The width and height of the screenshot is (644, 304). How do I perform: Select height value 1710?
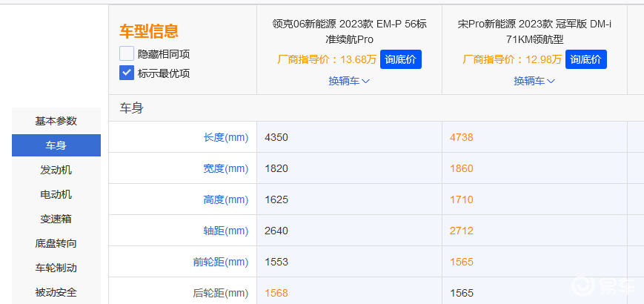(462, 199)
